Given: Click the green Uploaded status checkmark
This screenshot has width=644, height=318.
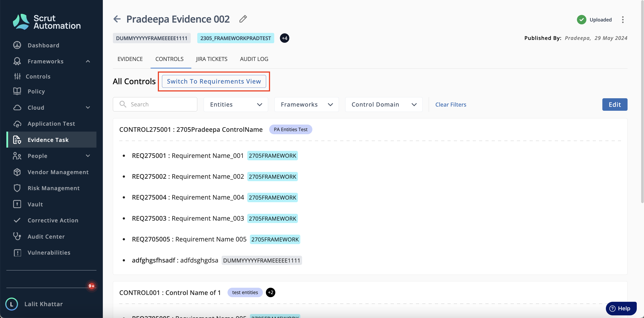Looking at the screenshot, I should click(582, 20).
